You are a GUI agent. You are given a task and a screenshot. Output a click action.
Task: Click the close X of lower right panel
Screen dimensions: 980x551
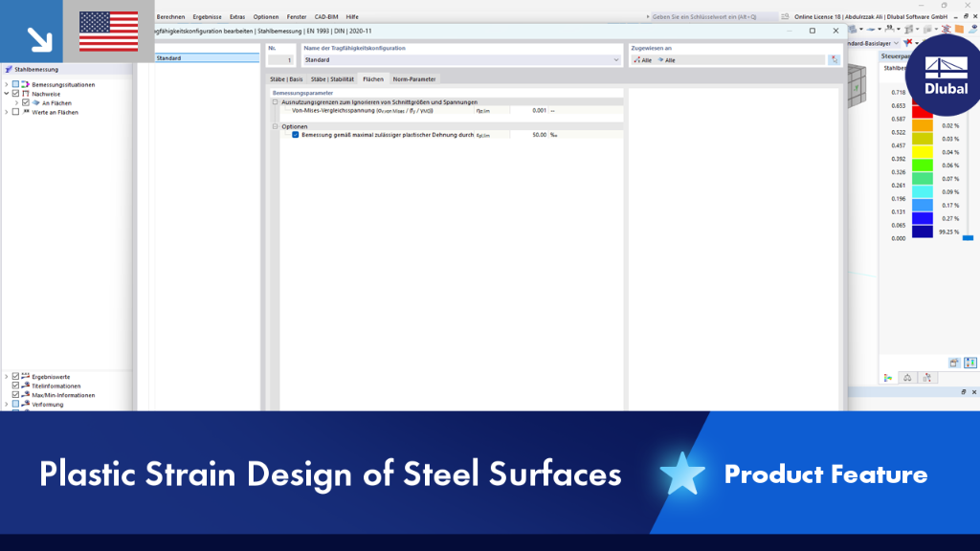click(973, 391)
